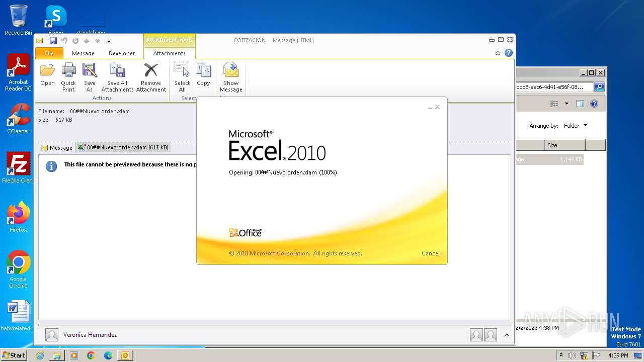Open Microsoft Edge from the taskbar

(x=108, y=355)
